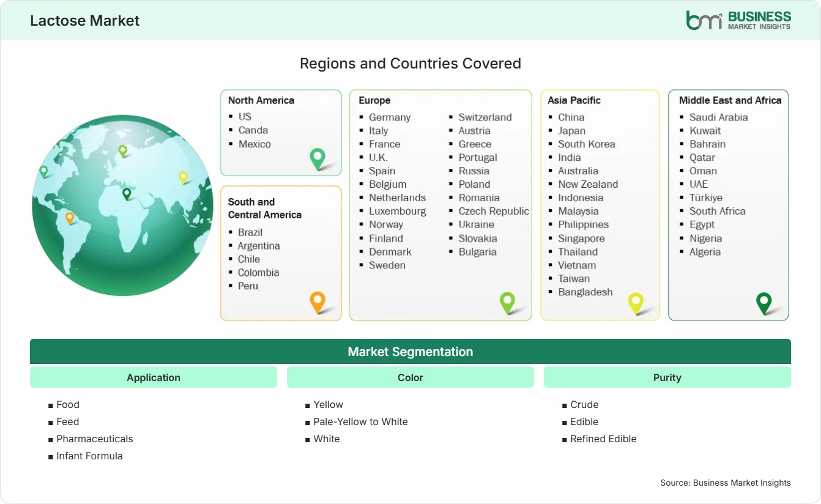Click 'Czech Republic' in Europe list
The width and height of the screenshot is (821, 504).
click(x=494, y=211)
